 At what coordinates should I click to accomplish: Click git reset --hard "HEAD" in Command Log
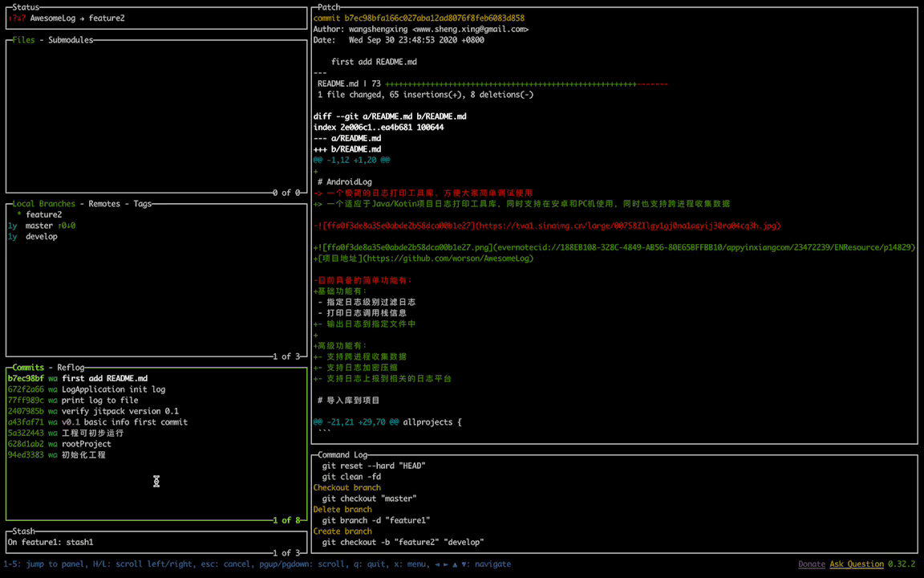click(374, 466)
